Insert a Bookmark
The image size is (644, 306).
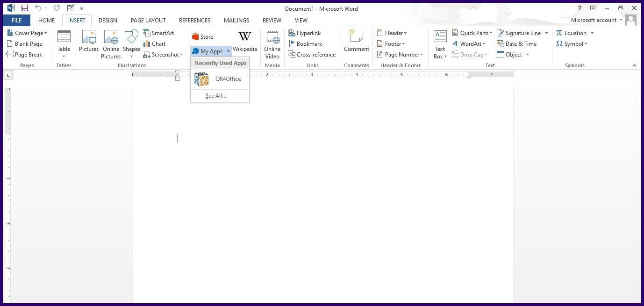click(306, 43)
